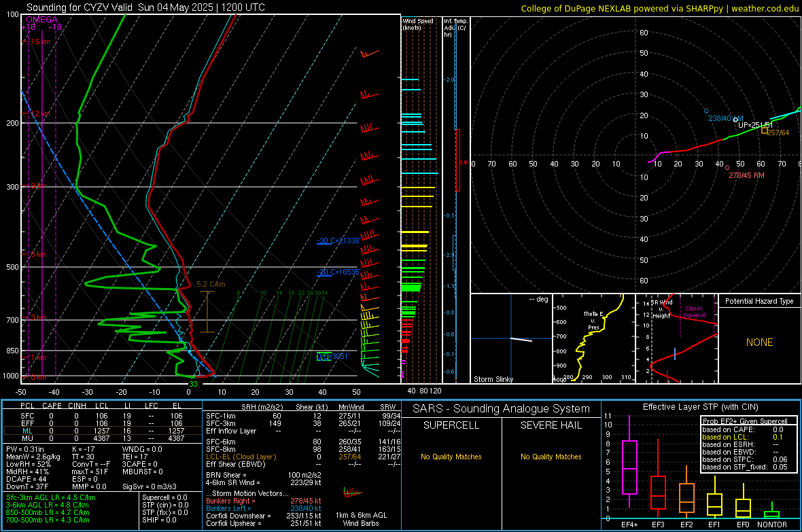802x532 pixels.
Task: Click the 'MeanW = 2.6g/kg' value
Action: click(33, 457)
